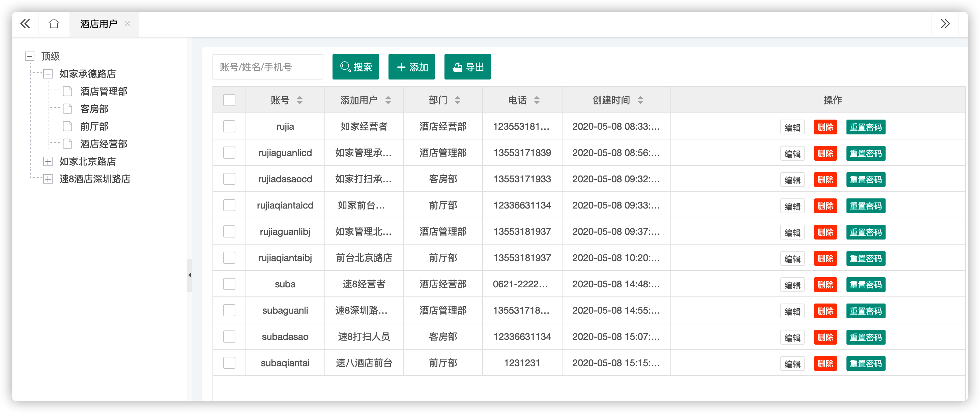
Task: Delete the subaguanli user row
Action: [x=826, y=311]
